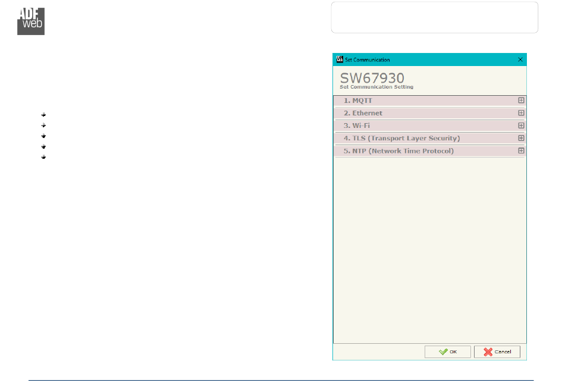
Task: Select the '1. MQTT' row label
Action: (358, 101)
